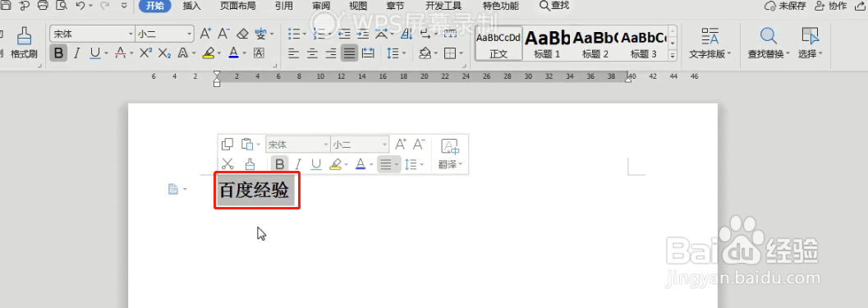Toggle Bold in the ribbon
The image size is (868, 308).
[59, 53]
